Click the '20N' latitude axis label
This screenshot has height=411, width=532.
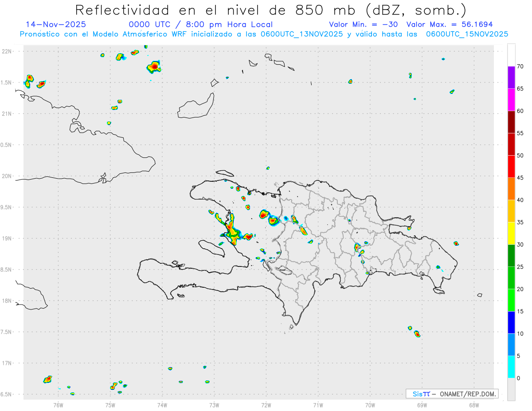pos(8,176)
